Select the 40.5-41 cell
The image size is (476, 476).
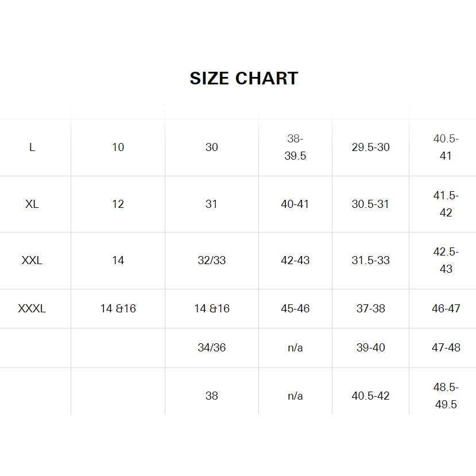446,148
